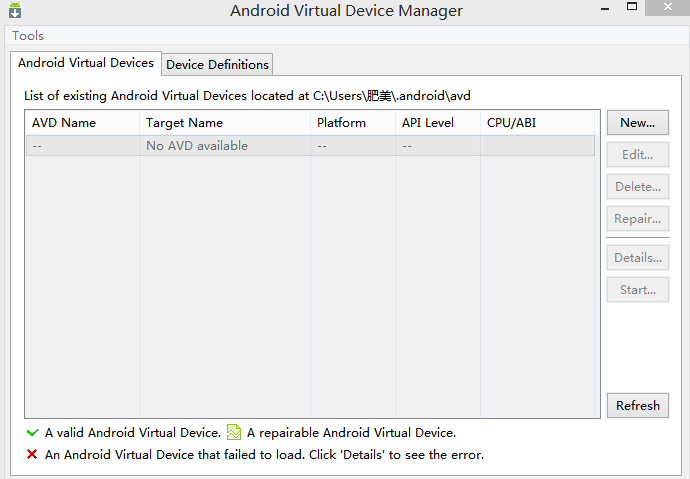Open the Tools menu
The height and width of the screenshot is (479, 690).
(x=28, y=36)
